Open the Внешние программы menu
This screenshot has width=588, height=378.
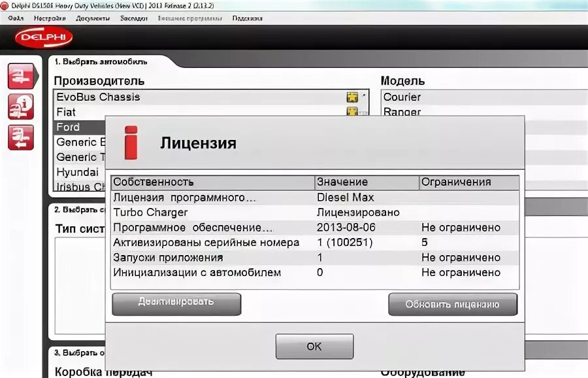point(189,18)
